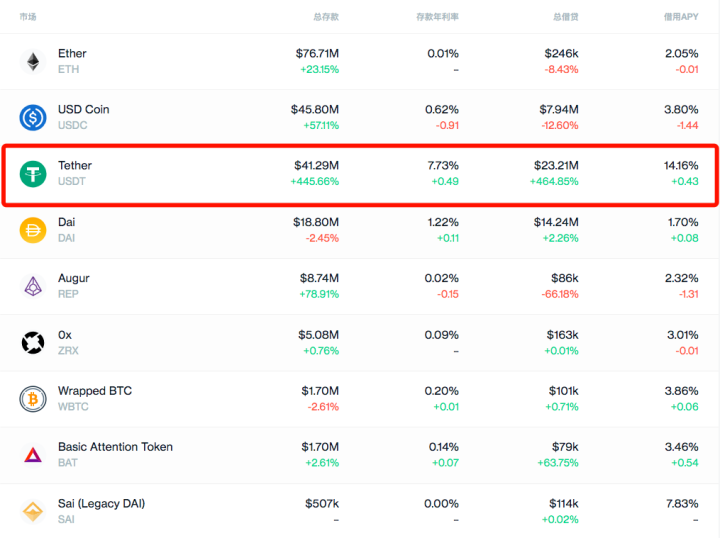Click the 0x ZRX icon

(33, 343)
